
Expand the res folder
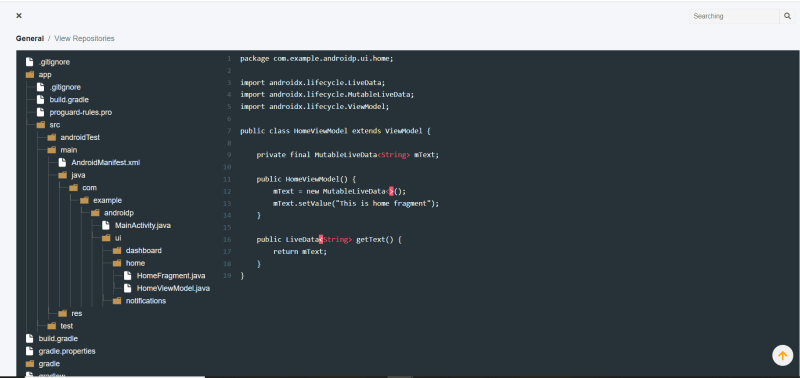click(x=77, y=313)
